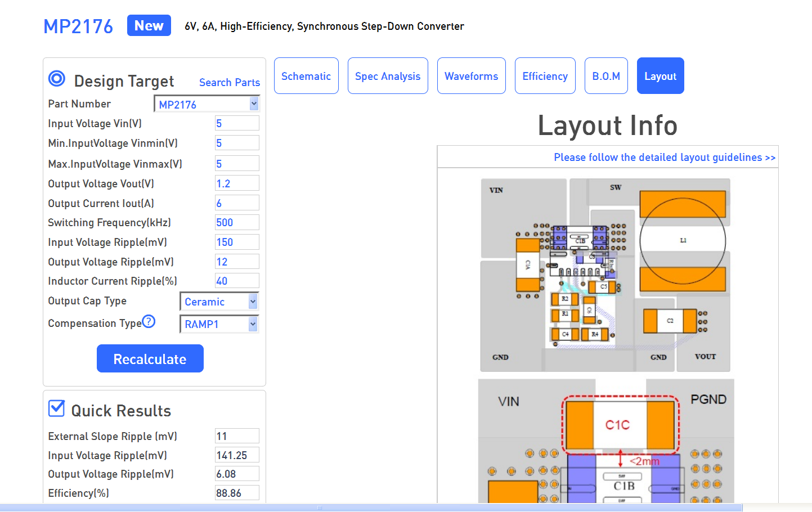Click the PGND label in detail diagram
This screenshot has height=512, width=812.
point(708,399)
